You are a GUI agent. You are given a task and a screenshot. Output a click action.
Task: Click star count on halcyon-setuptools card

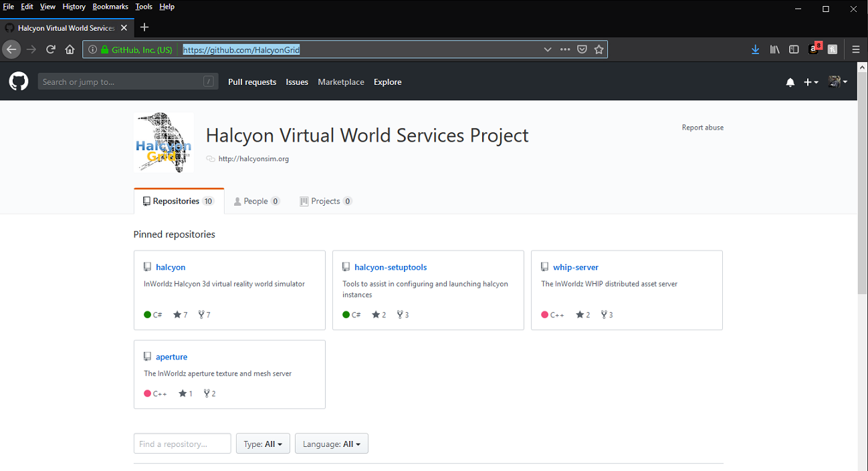tap(379, 315)
